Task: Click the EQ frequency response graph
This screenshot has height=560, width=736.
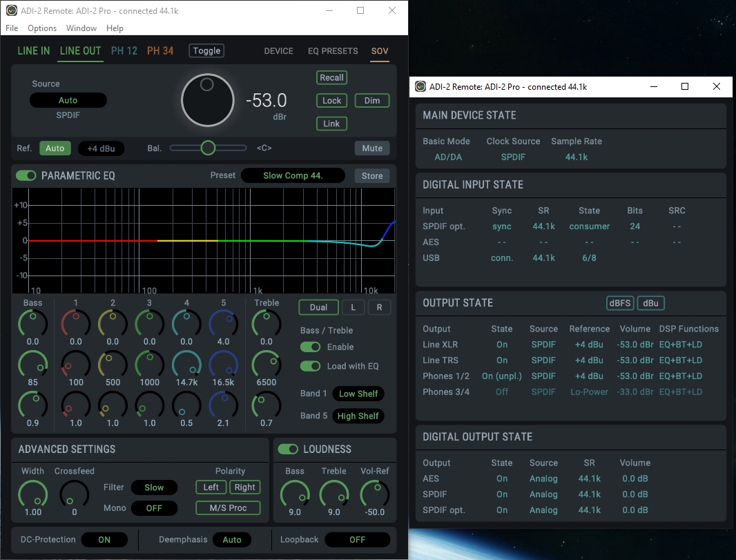Action: (x=204, y=241)
